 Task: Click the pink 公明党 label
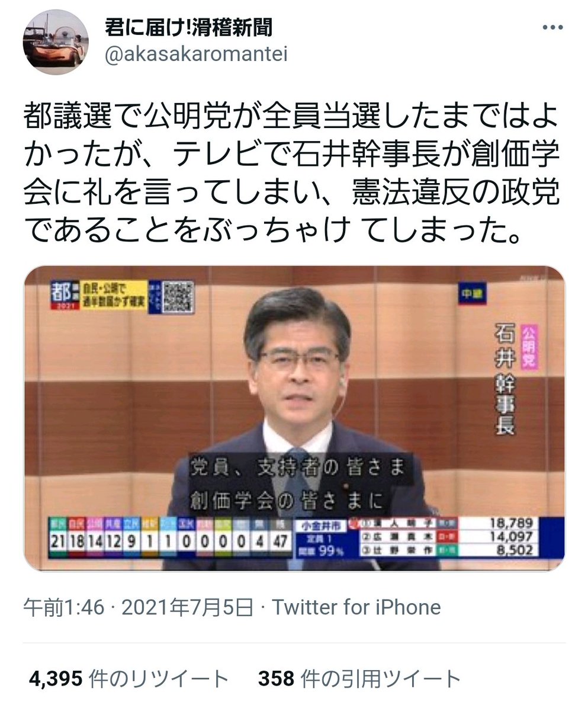click(528, 347)
